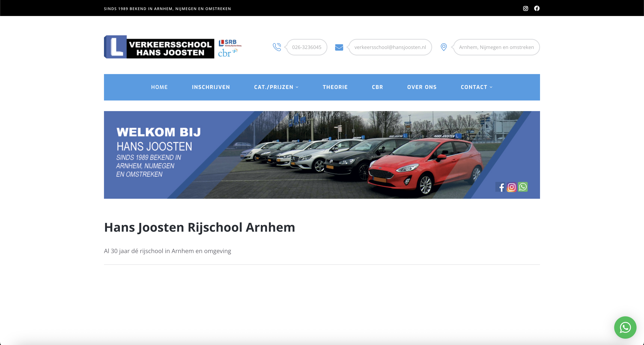Viewport: 644px width, 345px height.
Task: Click the Arnhem, Nijmegen en omstreken location pill
Action: coord(496,47)
